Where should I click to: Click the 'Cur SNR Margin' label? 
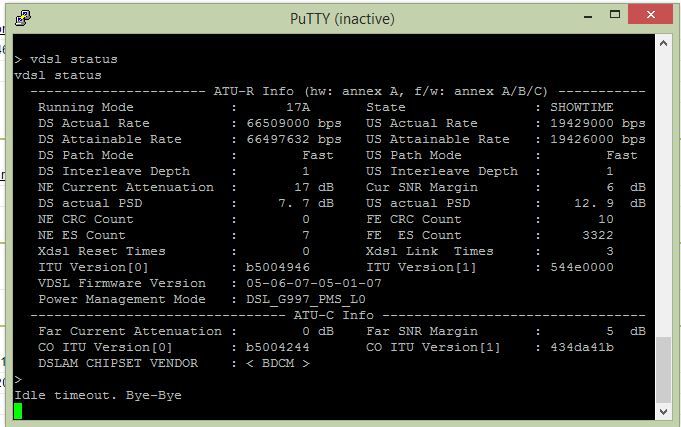click(422, 188)
